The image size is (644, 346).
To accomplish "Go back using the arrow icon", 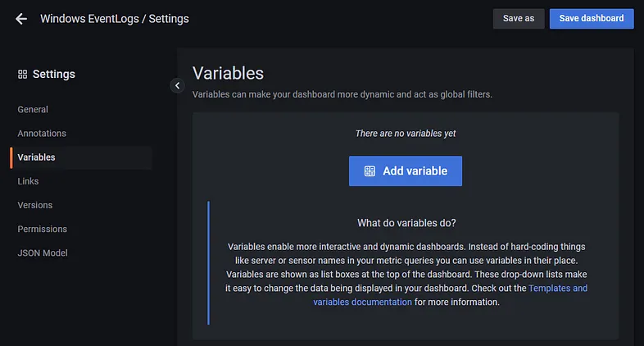I will click(21, 19).
